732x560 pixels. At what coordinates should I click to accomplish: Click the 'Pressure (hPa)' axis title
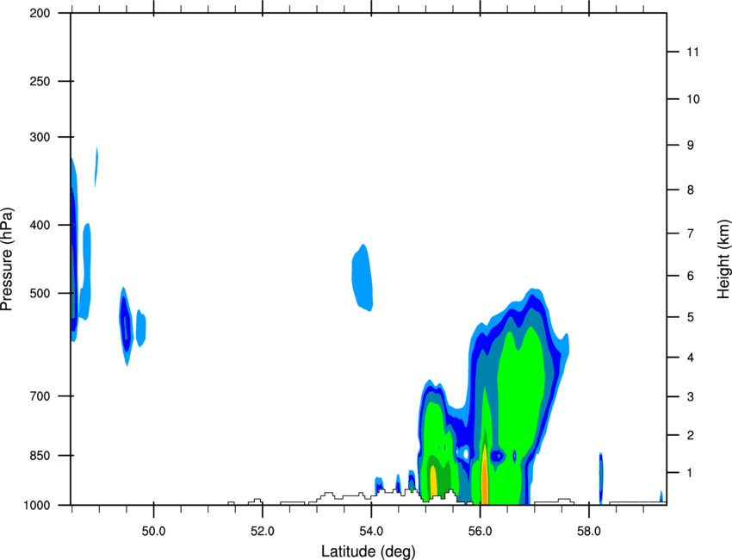click(7, 259)
